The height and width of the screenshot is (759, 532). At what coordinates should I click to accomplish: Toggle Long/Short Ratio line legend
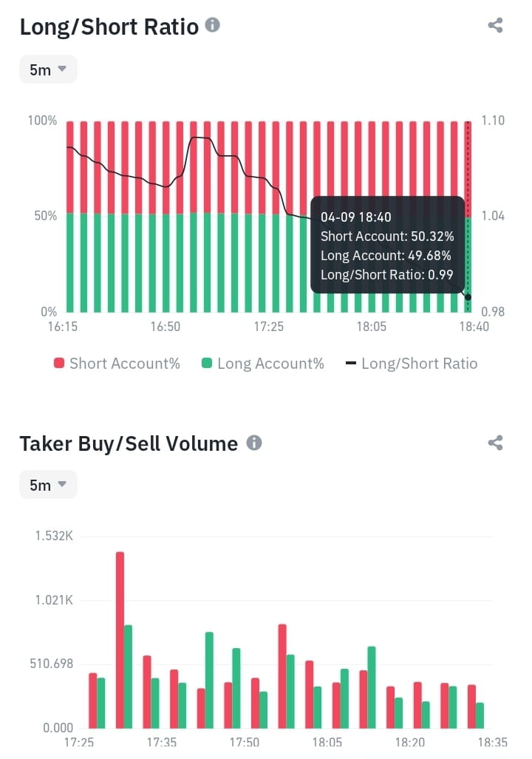coord(412,364)
